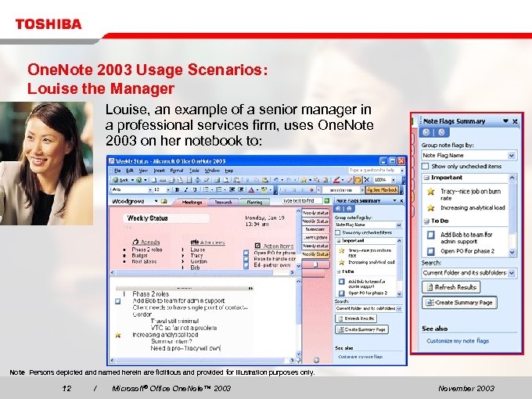532x399 pixels.
Task: Check 'Add Bob to team' in enlarged pane
Action: [x=430, y=235]
